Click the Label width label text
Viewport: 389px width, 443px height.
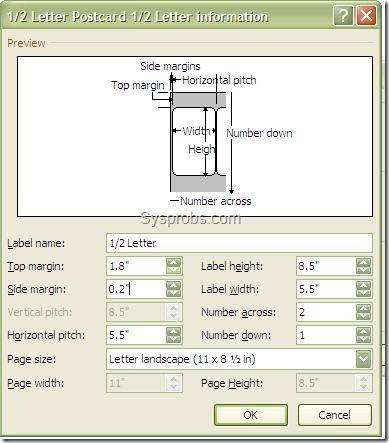[x=230, y=289]
